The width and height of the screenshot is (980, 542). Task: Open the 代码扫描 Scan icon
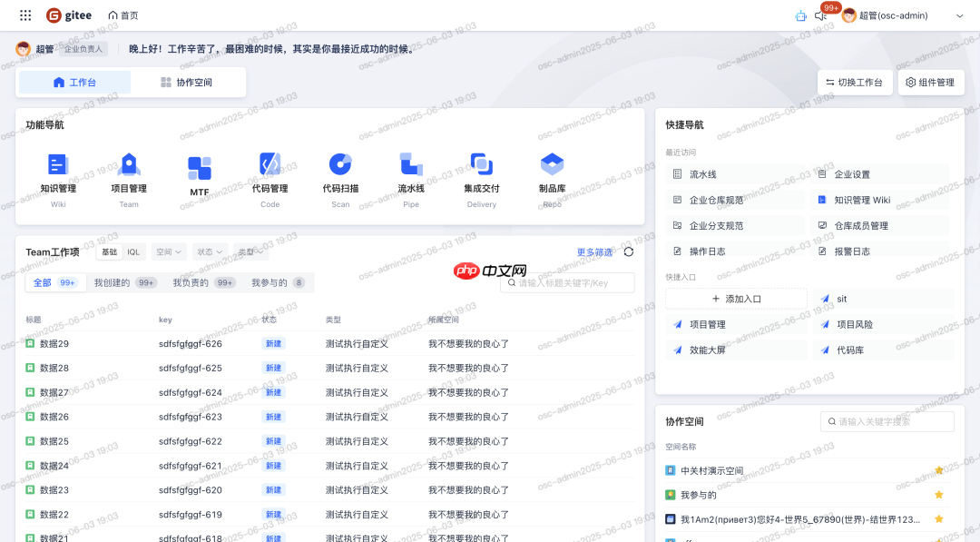[x=340, y=172]
